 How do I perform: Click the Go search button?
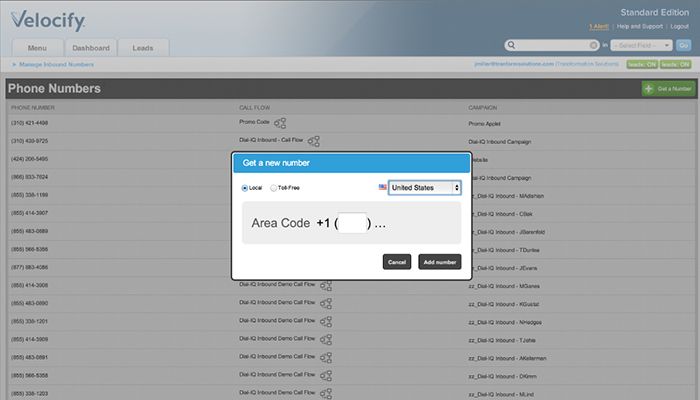point(683,45)
